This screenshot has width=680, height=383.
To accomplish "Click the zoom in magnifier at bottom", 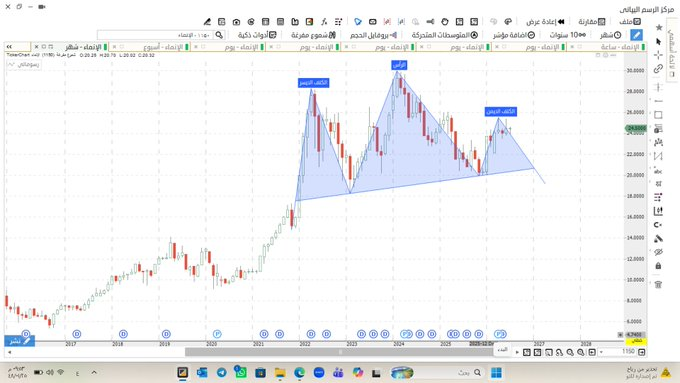I will (581, 352).
